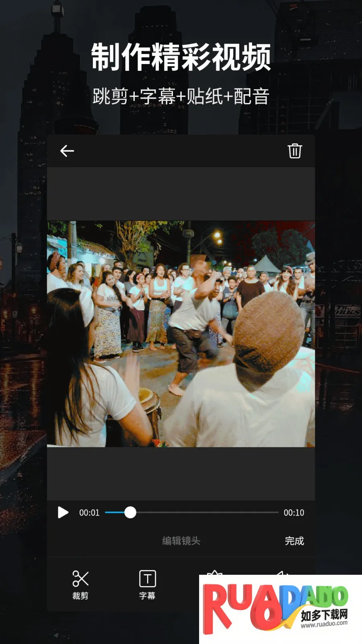
Task: Open the www.ruaduo.com link
Action: 324,624
